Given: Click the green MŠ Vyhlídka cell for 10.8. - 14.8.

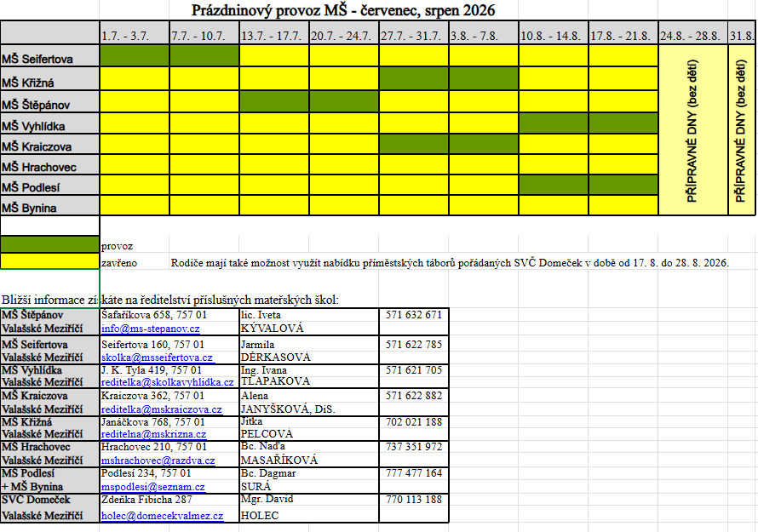Looking at the screenshot, I should tap(554, 123).
